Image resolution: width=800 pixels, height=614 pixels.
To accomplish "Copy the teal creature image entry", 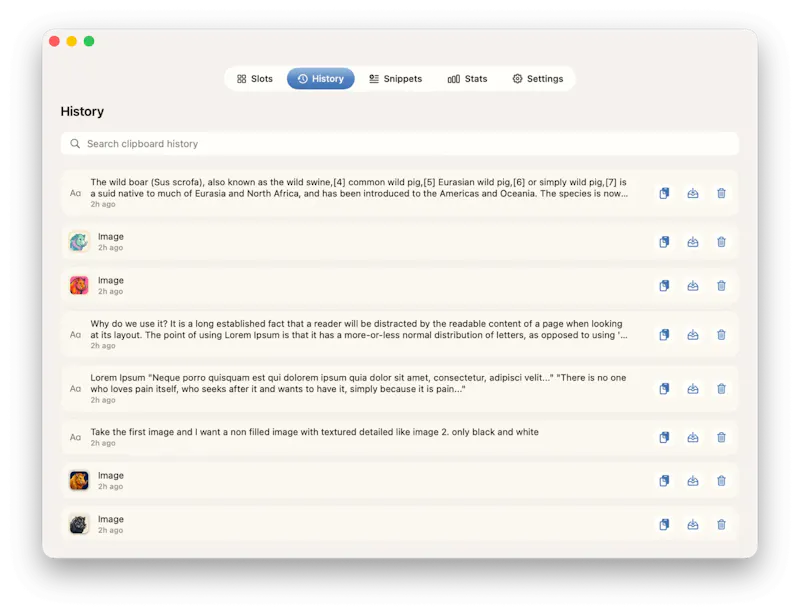I will [664, 242].
